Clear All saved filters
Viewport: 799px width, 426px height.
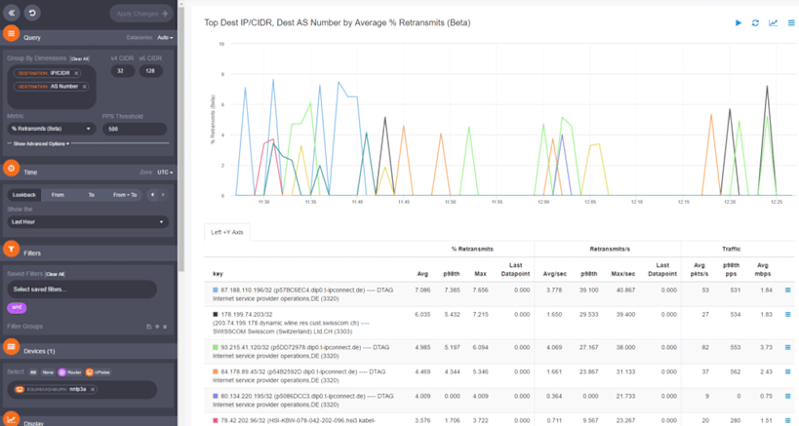click(55, 274)
